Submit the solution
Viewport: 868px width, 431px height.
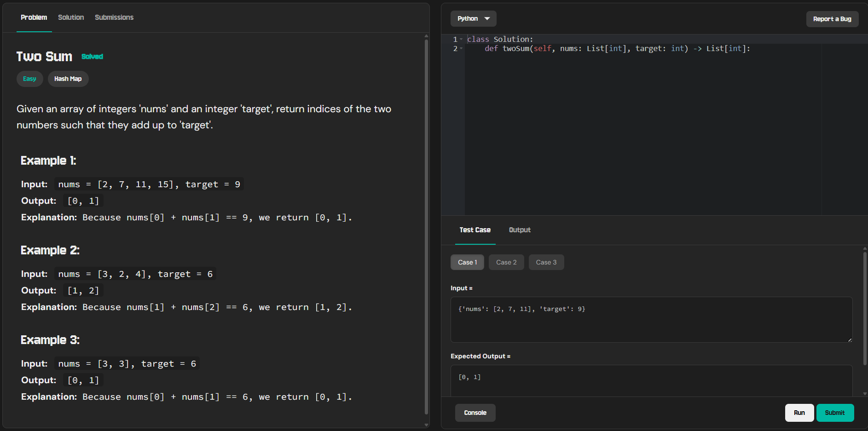coord(835,413)
